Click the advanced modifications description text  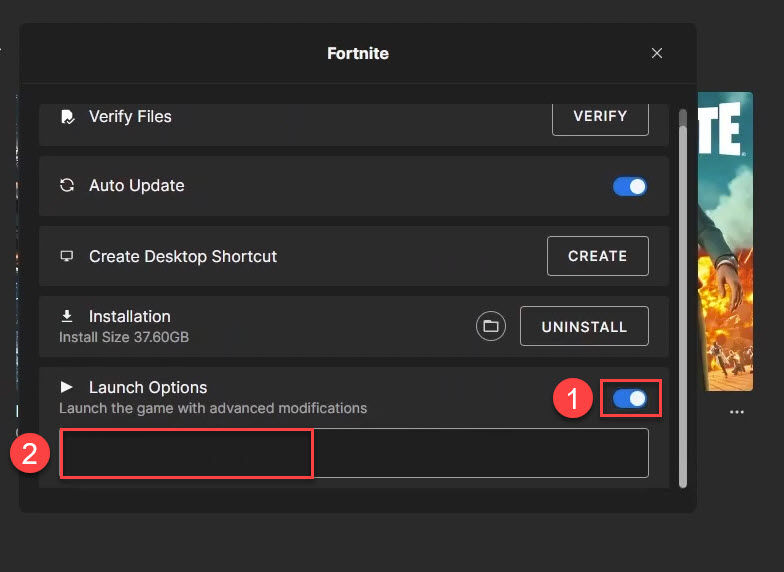(213, 408)
